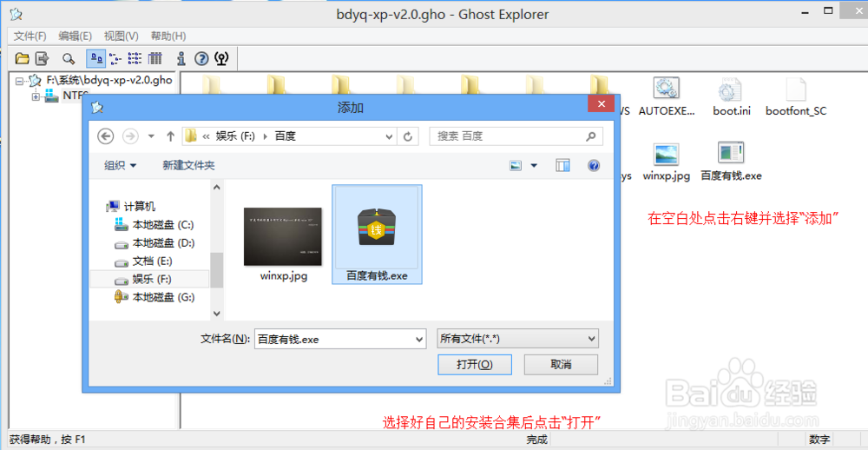Click the blue help icon in dialog
868x450 pixels.
[x=594, y=165]
